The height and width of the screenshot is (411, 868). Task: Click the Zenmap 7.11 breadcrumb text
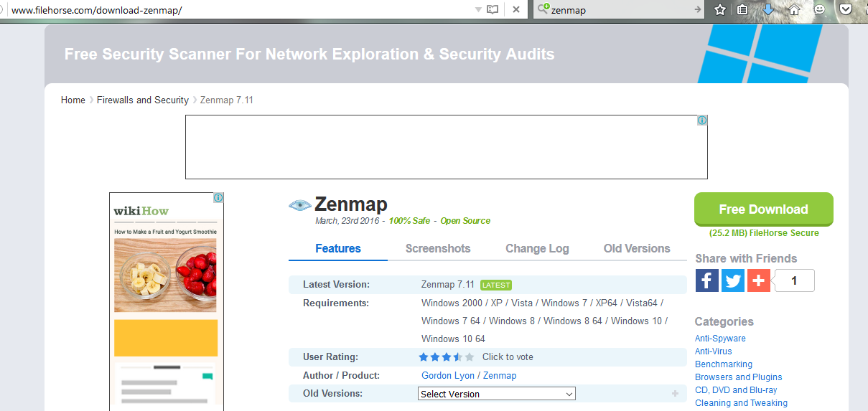(x=227, y=100)
